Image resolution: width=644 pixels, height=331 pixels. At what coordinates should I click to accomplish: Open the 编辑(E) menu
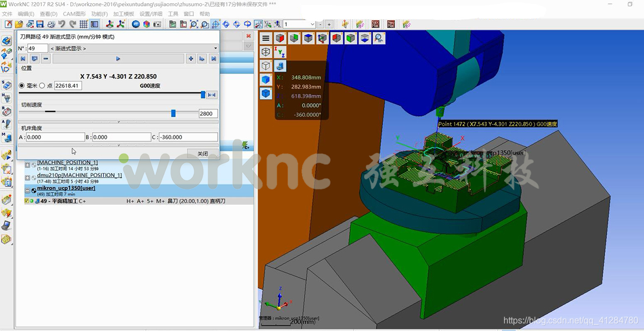point(26,14)
